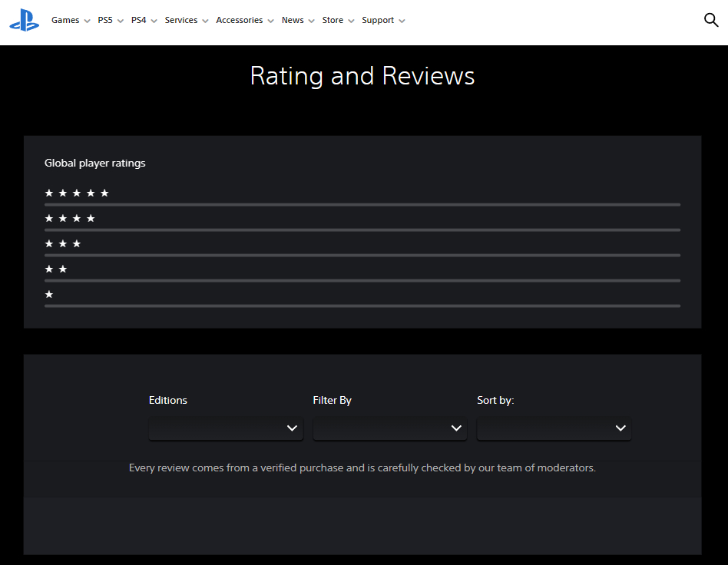Click the one-star progress bar
The height and width of the screenshot is (565, 728).
[x=362, y=306]
